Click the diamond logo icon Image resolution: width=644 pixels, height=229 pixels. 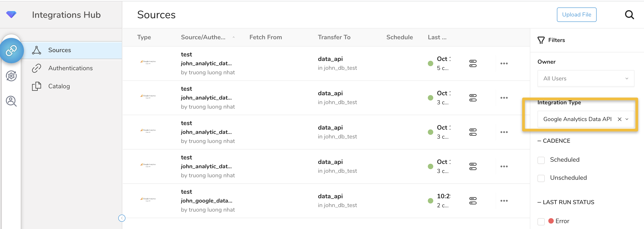(11, 15)
